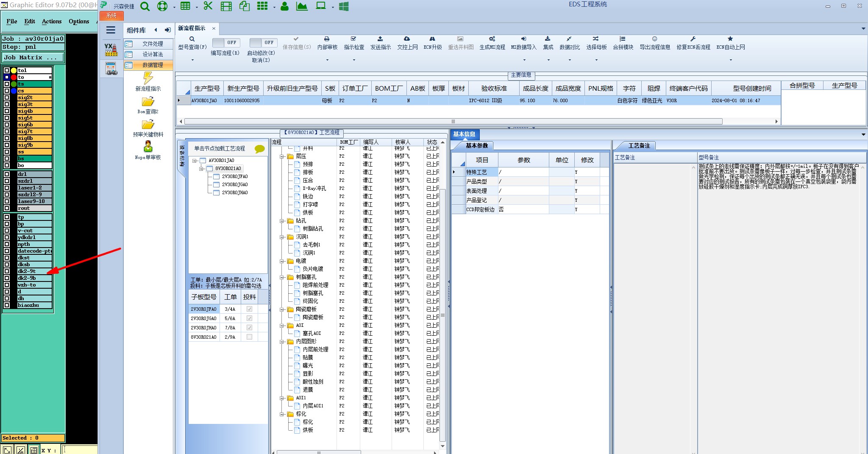Check 投料 checkbox for 8V30R021A0
Viewport: 868px width, 454px height.
pyautogui.click(x=249, y=337)
